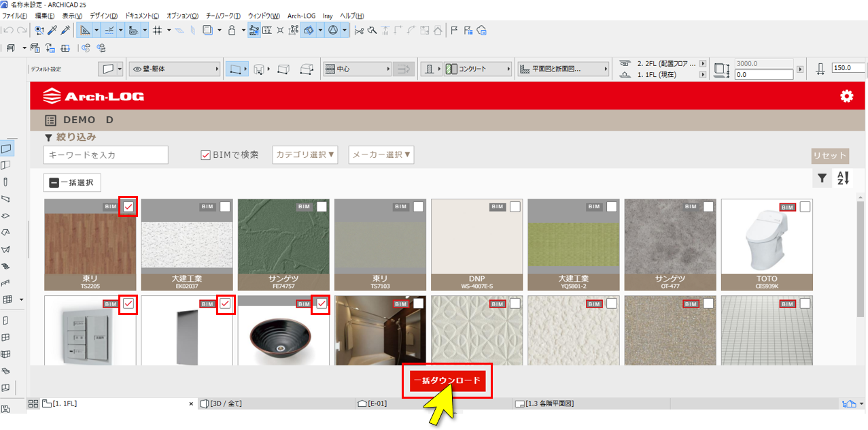Viewport: 868px width, 430px height.
Task: Open the カテゴリ選択 dropdown
Action: pos(306,154)
